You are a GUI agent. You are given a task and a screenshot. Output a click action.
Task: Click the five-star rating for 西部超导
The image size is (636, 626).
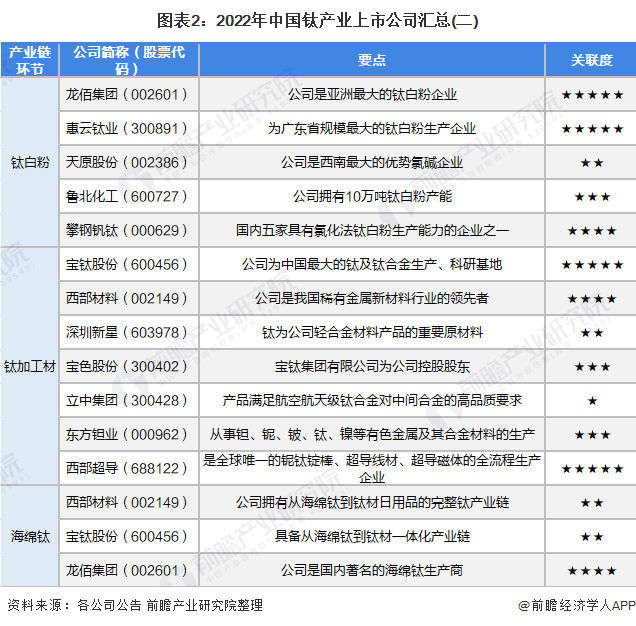click(x=592, y=469)
